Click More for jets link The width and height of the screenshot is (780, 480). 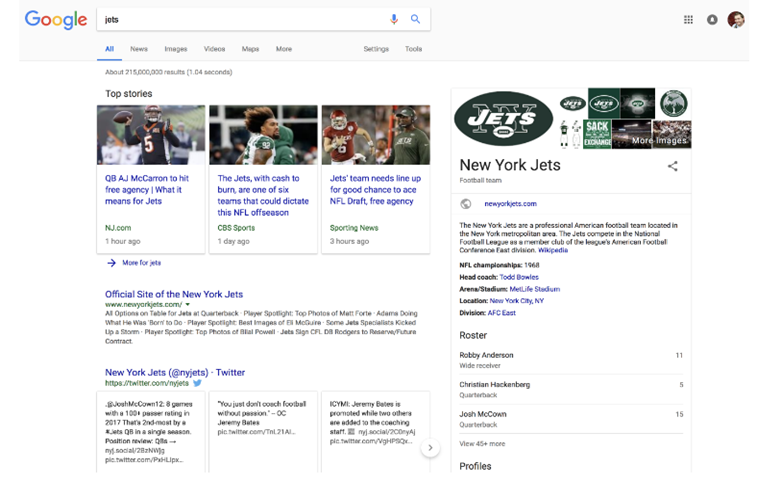click(x=141, y=263)
